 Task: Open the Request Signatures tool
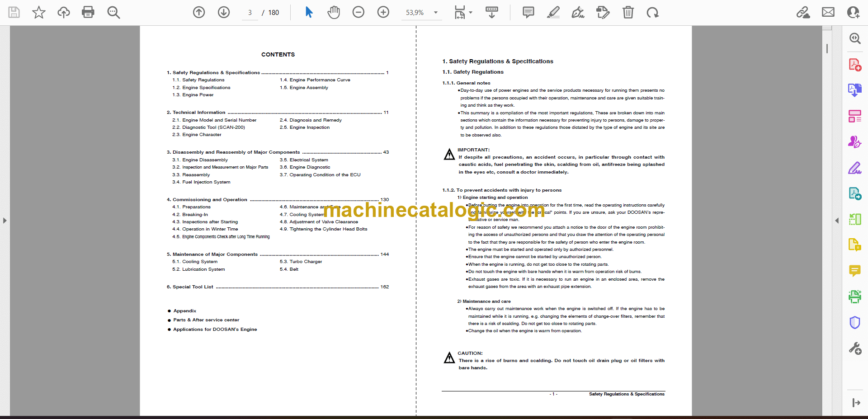coord(855,142)
